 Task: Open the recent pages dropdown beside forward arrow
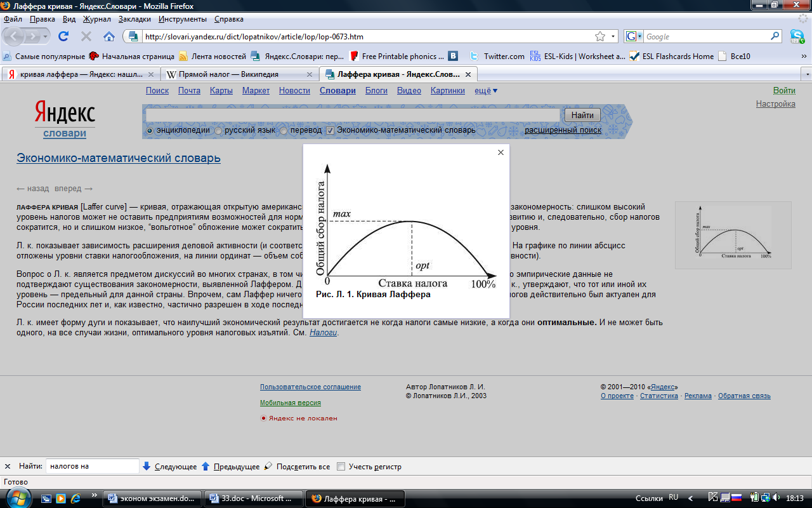coord(45,36)
